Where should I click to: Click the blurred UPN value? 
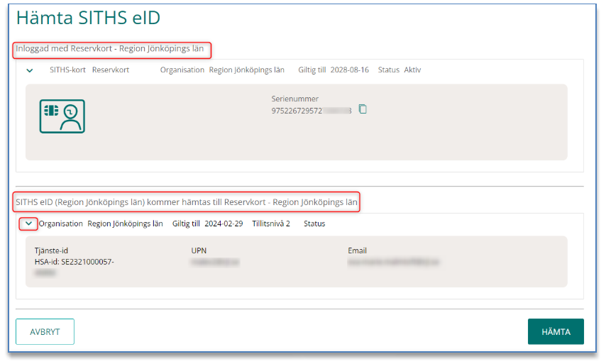click(214, 263)
